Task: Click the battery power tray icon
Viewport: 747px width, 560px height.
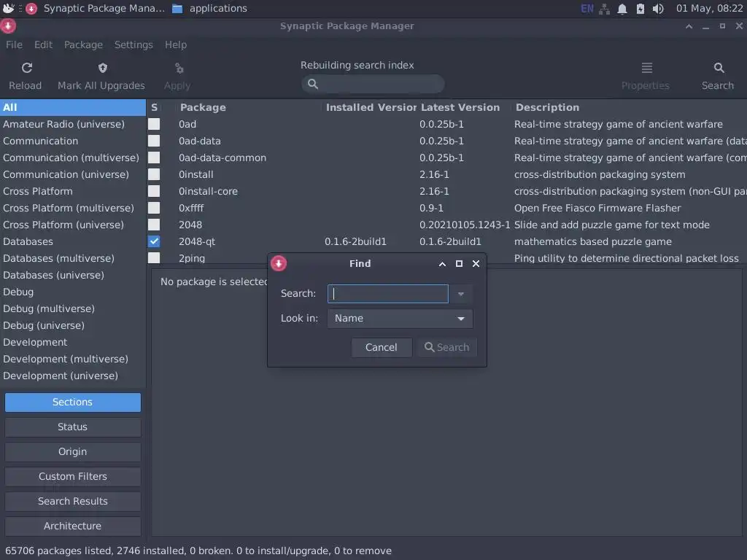Action: (640, 9)
